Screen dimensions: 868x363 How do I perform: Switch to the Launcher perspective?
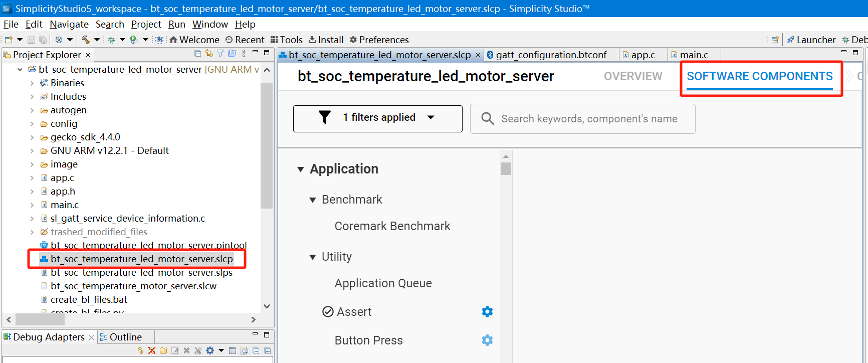click(x=811, y=40)
